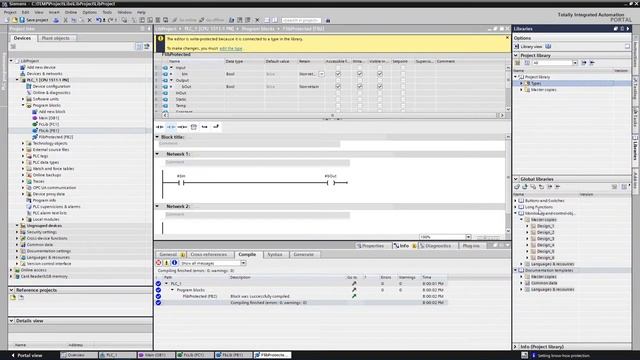Toggle Accessible checkbox for bOut row
Image resolution: width=640 pixels, height=360 pixels.
point(338,87)
